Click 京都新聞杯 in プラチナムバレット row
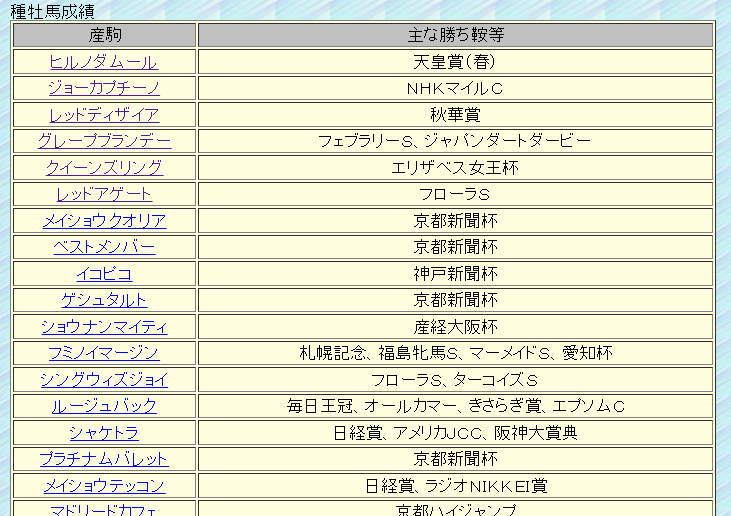 [455, 459]
